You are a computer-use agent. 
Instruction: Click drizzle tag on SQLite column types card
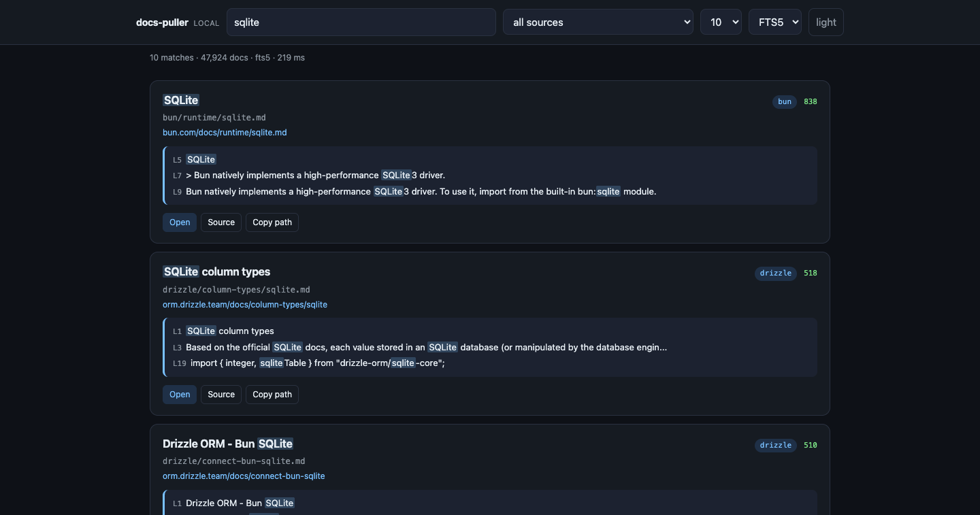pyautogui.click(x=776, y=273)
